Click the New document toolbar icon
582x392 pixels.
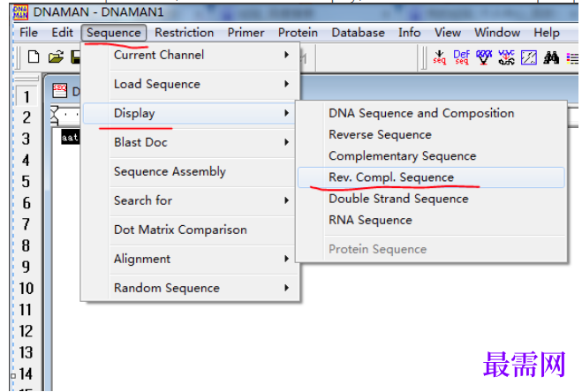point(34,57)
